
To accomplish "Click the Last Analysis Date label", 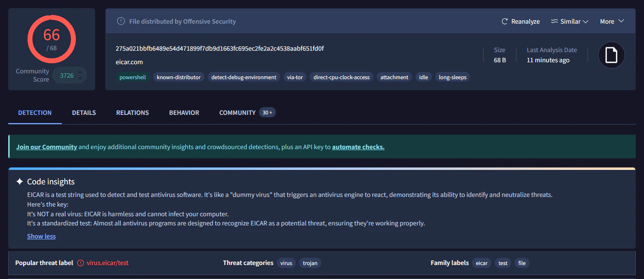I will (x=552, y=50).
